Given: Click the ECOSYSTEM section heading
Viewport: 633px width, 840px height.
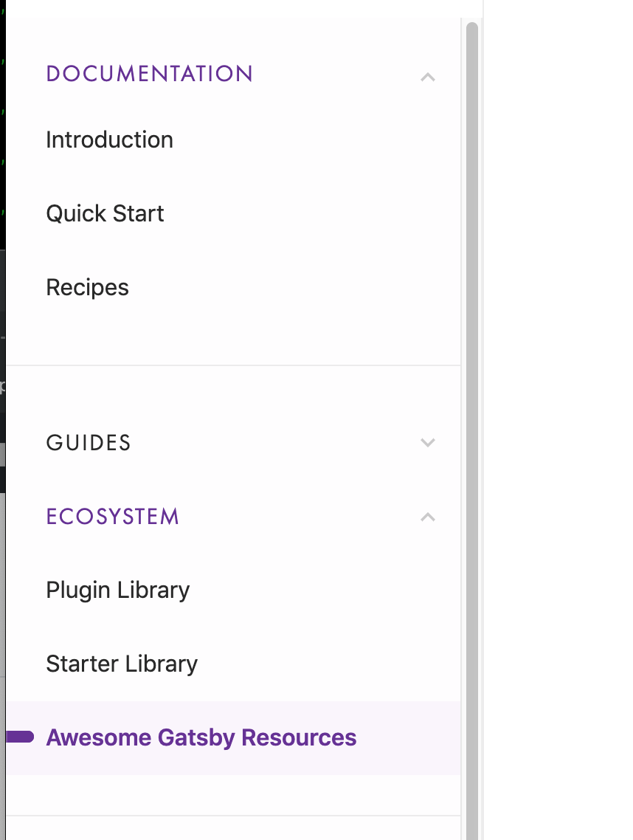Looking at the screenshot, I should click(x=112, y=517).
